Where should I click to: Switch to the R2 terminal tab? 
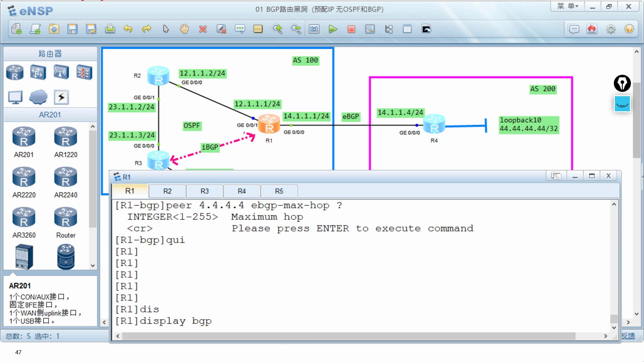(x=167, y=191)
